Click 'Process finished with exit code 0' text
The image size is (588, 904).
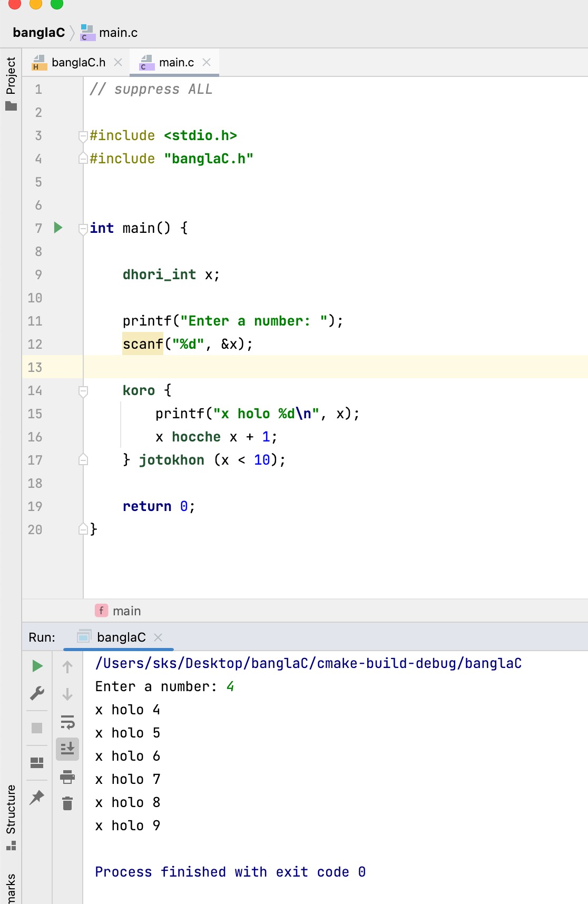click(230, 872)
